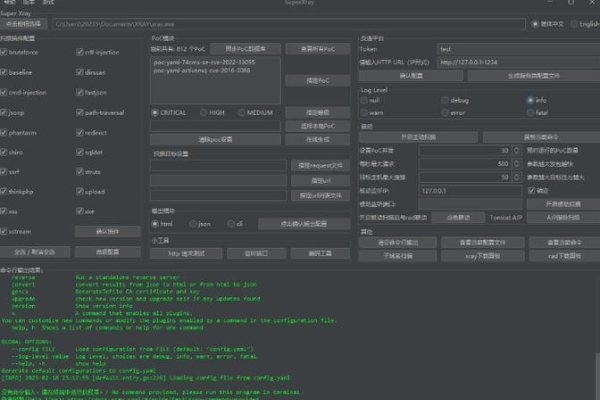Image resolution: width=600 pixels, height=400 pixels.
Task: Set log level to null
Action: tap(364, 100)
